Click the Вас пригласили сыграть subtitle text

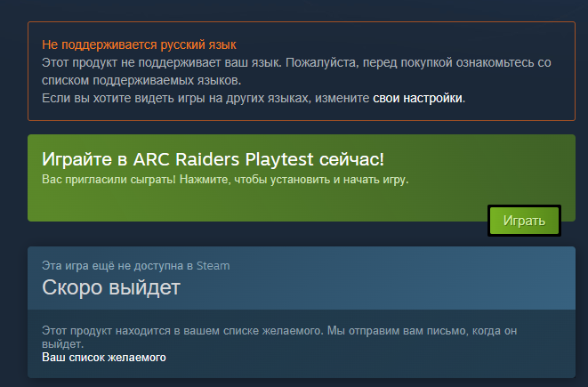[225, 180]
